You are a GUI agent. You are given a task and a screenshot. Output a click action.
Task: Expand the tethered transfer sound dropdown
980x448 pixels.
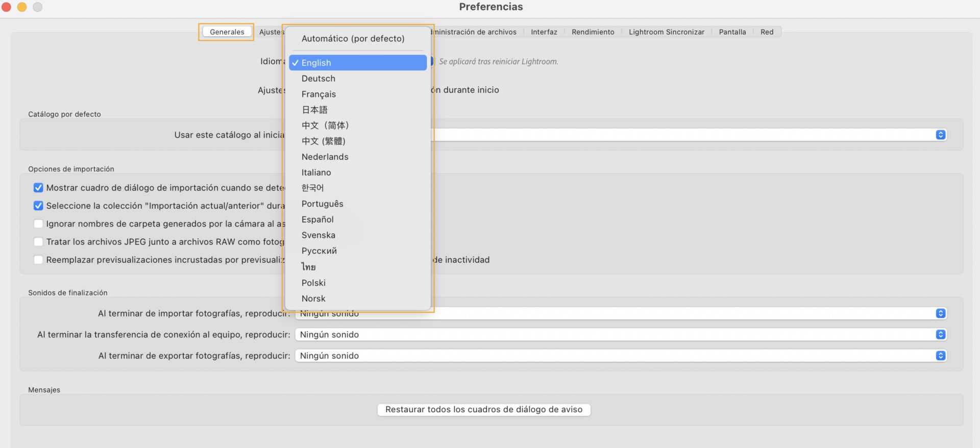coord(621,335)
